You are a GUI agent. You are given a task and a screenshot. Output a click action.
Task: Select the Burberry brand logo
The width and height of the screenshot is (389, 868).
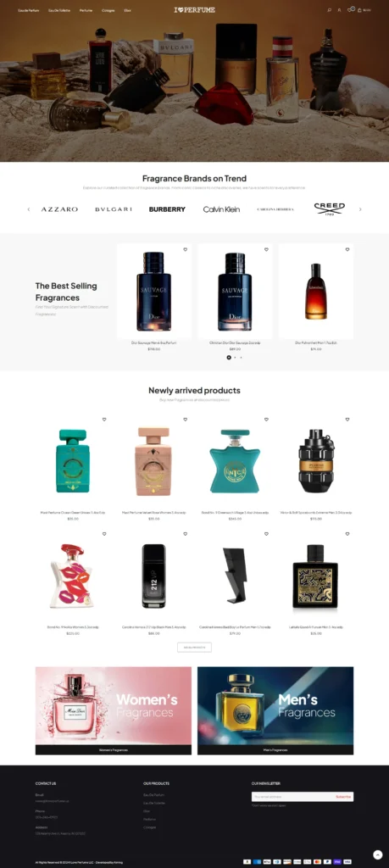tap(167, 209)
